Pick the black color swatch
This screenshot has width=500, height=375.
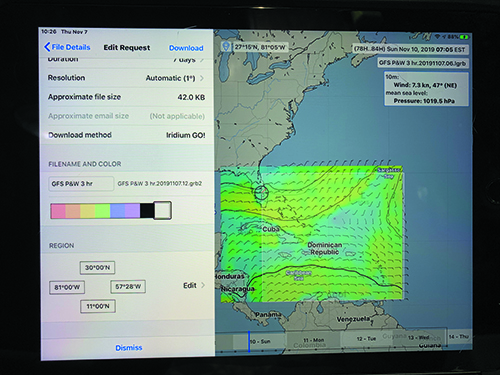147,211
